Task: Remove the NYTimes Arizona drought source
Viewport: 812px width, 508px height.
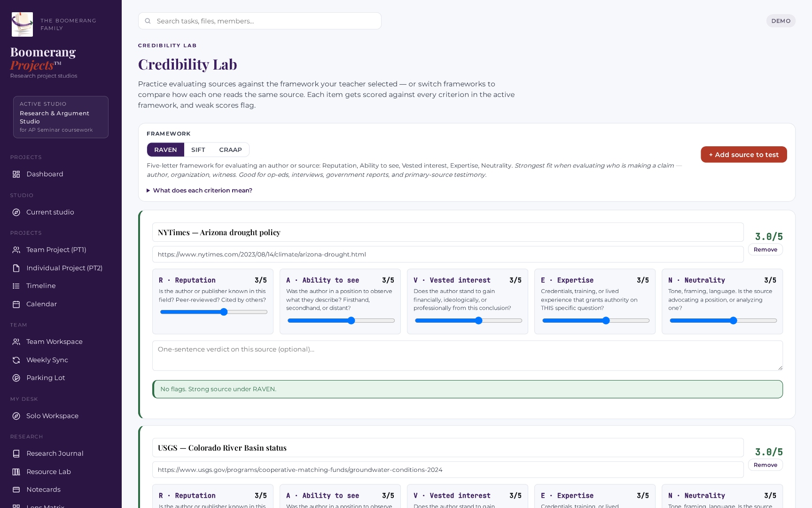Action: [765, 250]
